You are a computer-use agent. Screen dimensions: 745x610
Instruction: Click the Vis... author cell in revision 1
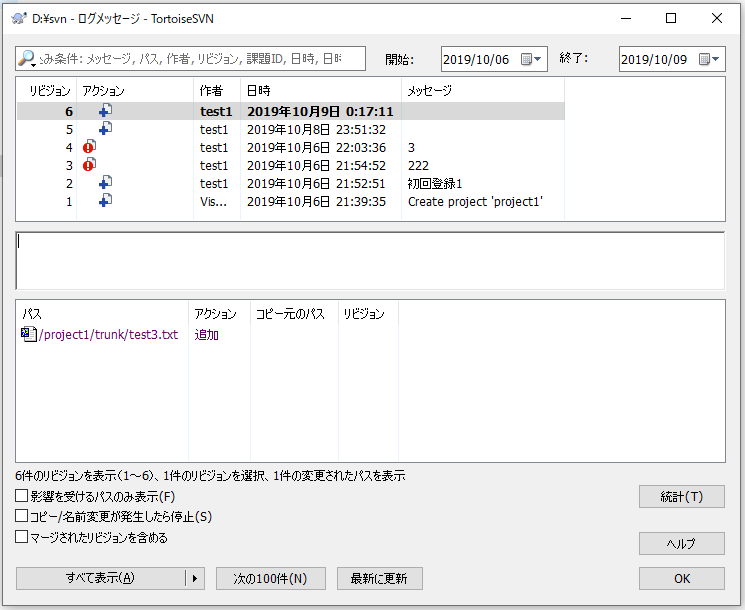point(213,201)
